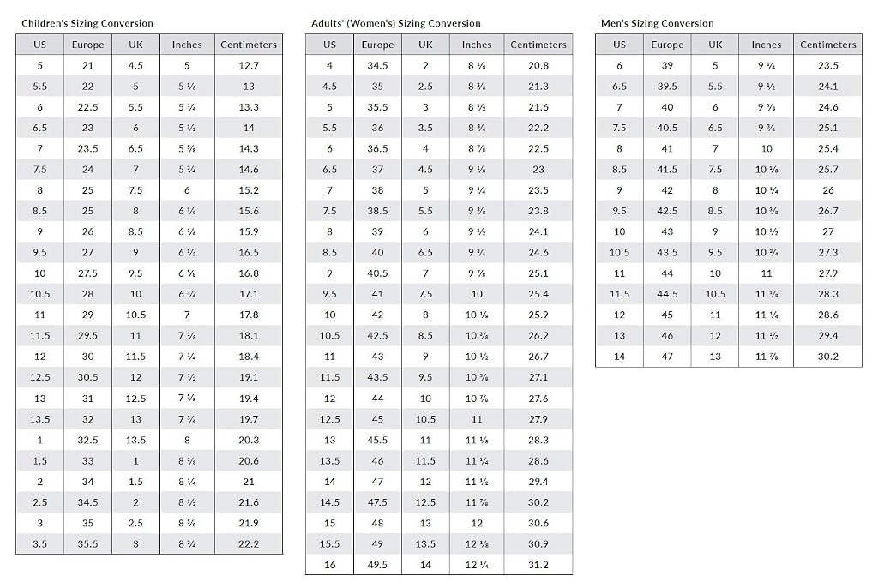Click the Adults' (Women's) Sizing Conversion title
This screenshot has height=588, width=878.
[396, 23]
